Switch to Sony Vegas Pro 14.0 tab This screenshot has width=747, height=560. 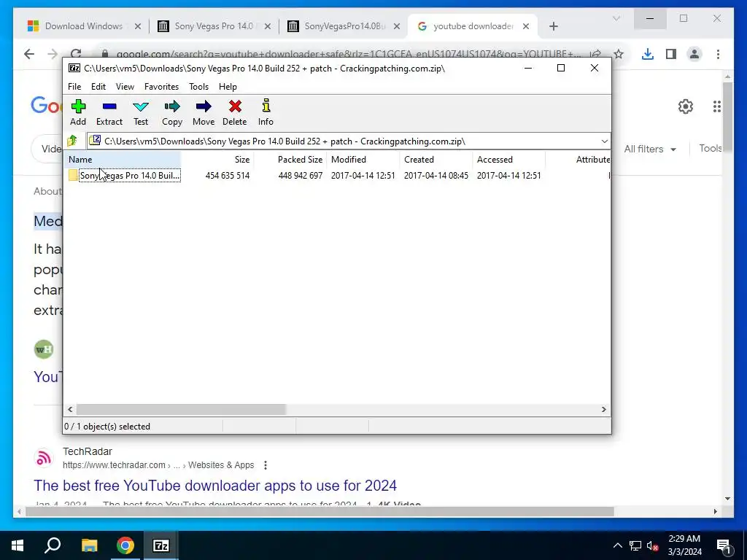point(214,26)
